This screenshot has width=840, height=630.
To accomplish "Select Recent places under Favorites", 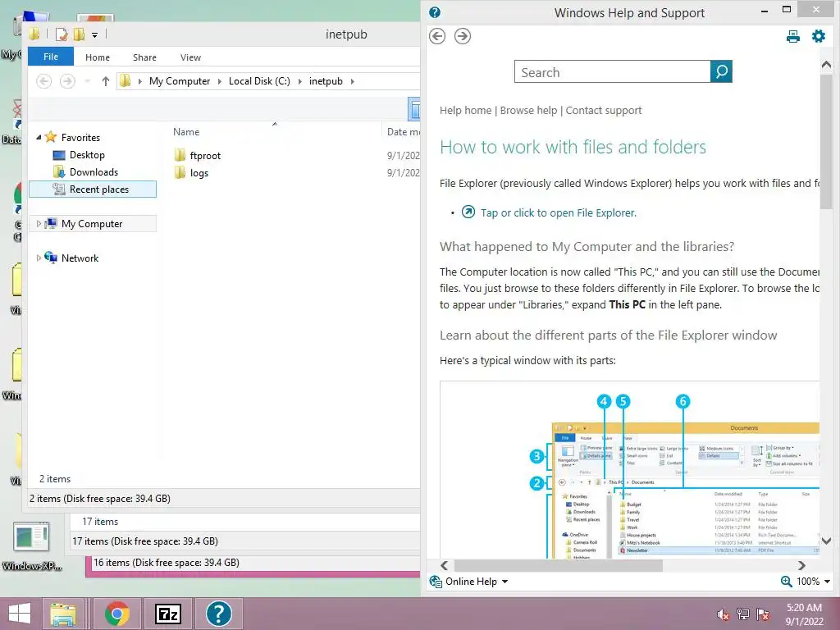I will 99,189.
